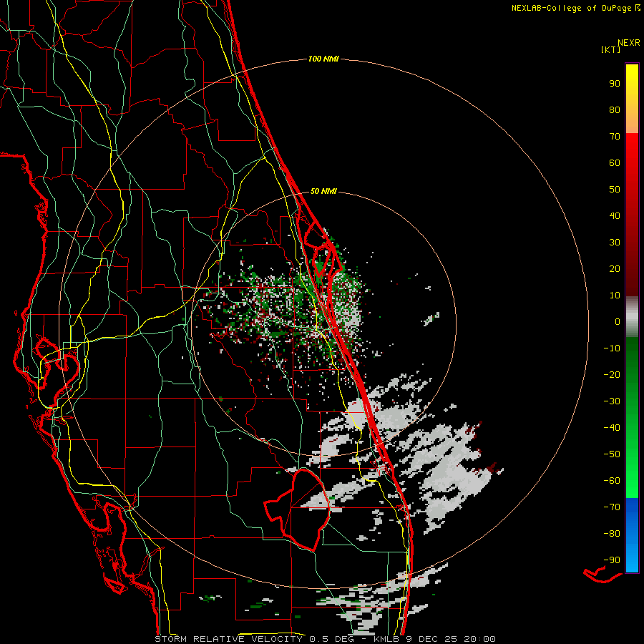Viewport: 644px width, 644px height.
Task: Click the [KT] units label
Action: (611, 49)
